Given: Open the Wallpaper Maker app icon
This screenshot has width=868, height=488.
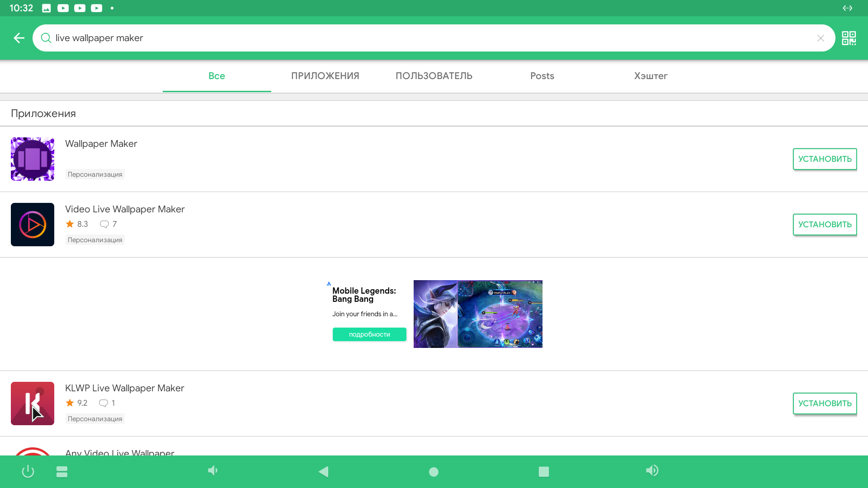Looking at the screenshot, I should pyautogui.click(x=33, y=159).
